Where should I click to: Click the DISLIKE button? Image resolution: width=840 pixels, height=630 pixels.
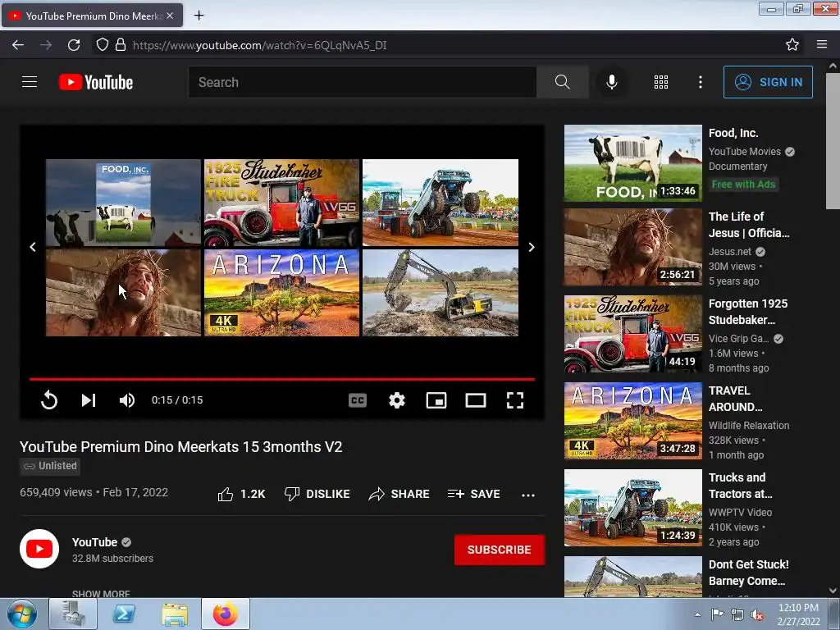(x=317, y=494)
